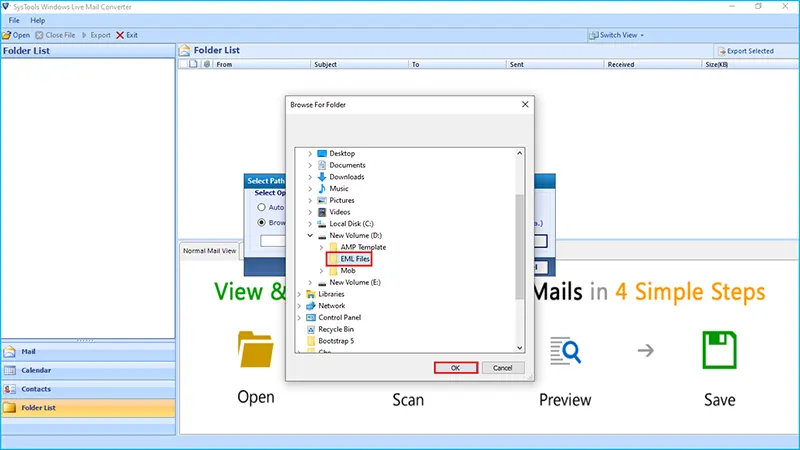Sort by the To column header
800x450 pixels.
pos(457,64)
